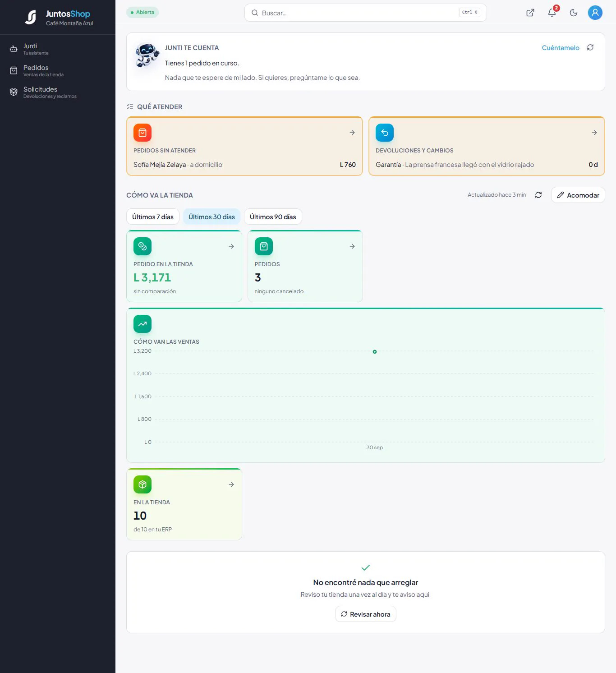Go to Pedidos in sidebar
This screenshot has height=673, width=616.
point(58,71)
